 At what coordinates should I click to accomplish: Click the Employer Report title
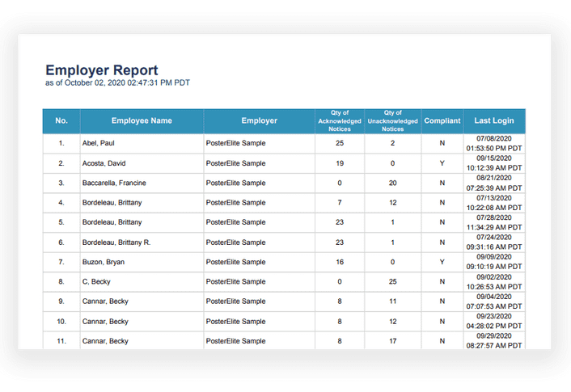102,70
